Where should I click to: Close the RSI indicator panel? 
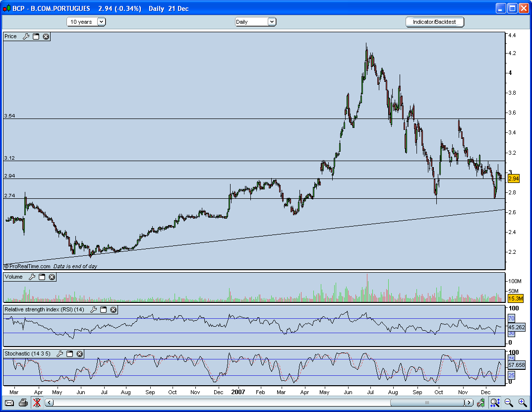114,309
